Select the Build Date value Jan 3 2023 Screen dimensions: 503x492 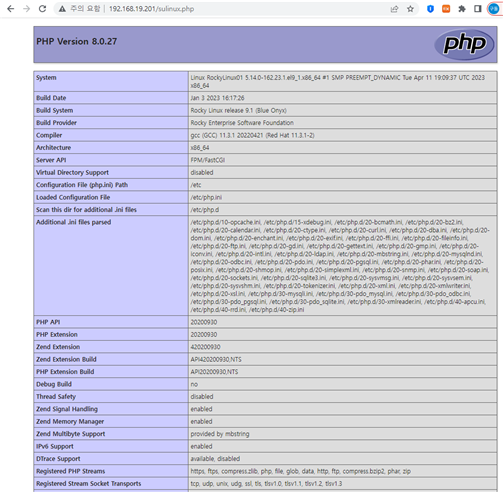tap(217, 98)
